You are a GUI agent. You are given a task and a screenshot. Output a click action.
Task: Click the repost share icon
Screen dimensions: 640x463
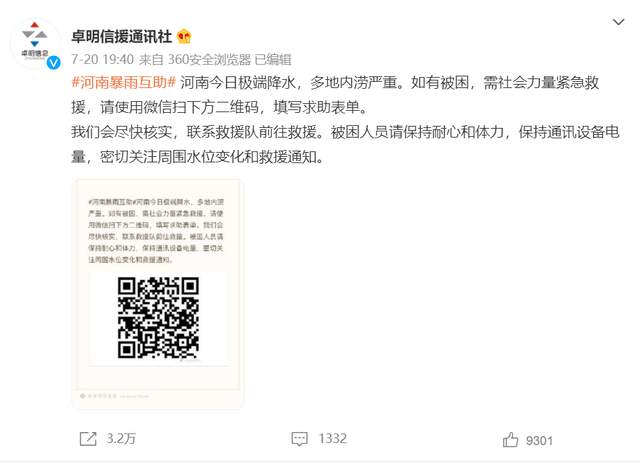(x=88, y=439)
